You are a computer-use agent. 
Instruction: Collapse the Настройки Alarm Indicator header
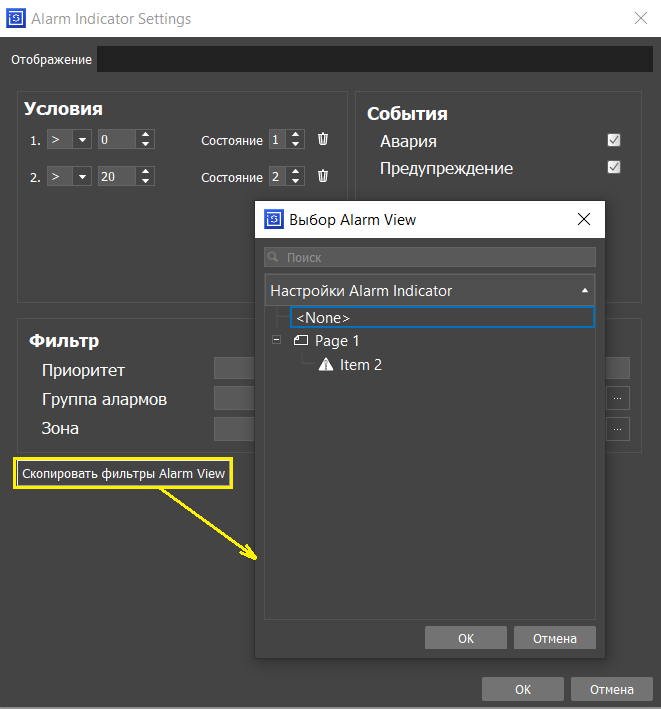(584, 291)
